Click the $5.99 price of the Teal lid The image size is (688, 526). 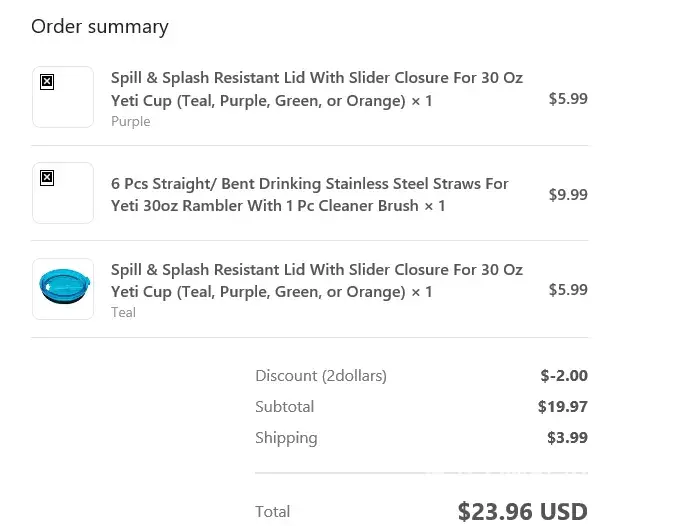point(568,289)
